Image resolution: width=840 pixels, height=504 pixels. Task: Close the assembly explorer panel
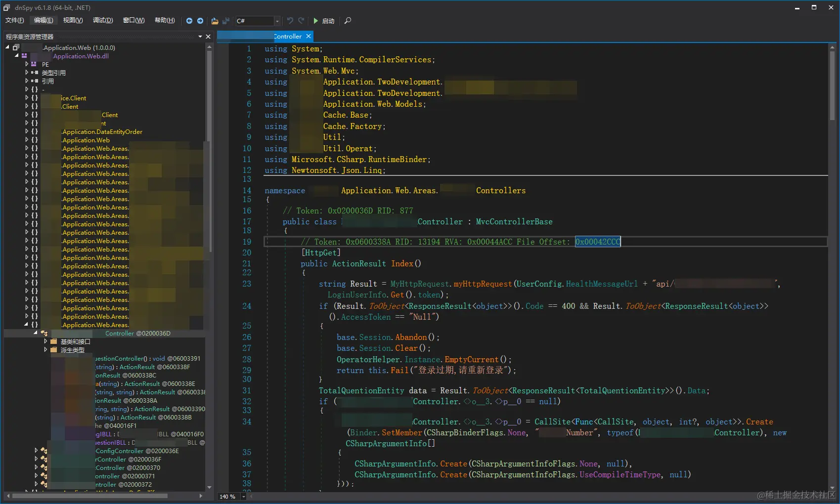pos(208,37)
